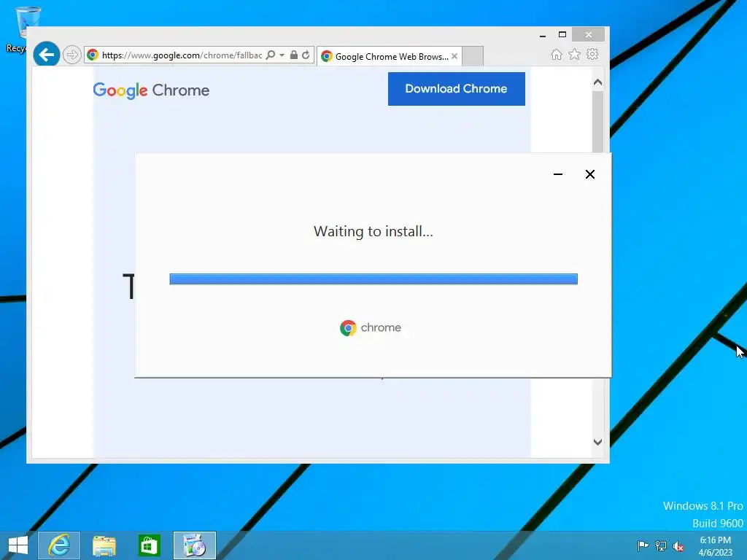The width and height of the screenshot is (747, 560).
Task: Click the chrome logo in installer dialog
Action: click(371, 327)
